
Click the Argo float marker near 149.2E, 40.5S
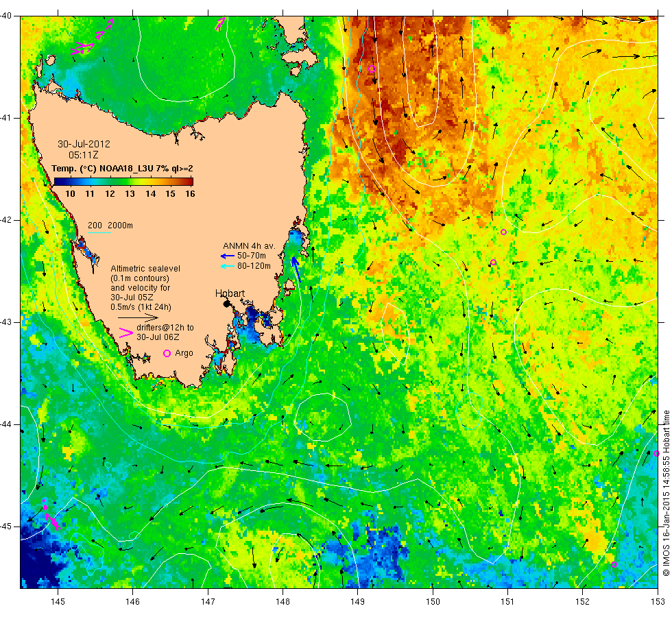(x=372, y=69)
